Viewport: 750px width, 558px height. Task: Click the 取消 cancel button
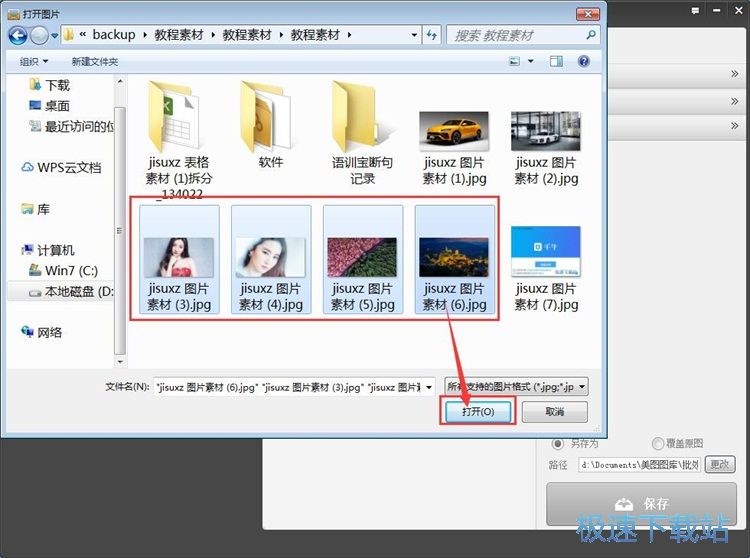tap(554, 411)
